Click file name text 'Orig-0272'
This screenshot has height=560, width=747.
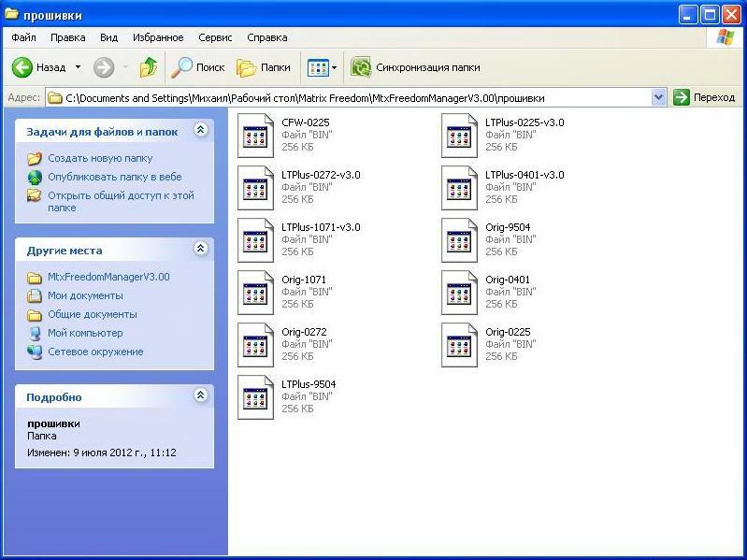coord(304,332)
